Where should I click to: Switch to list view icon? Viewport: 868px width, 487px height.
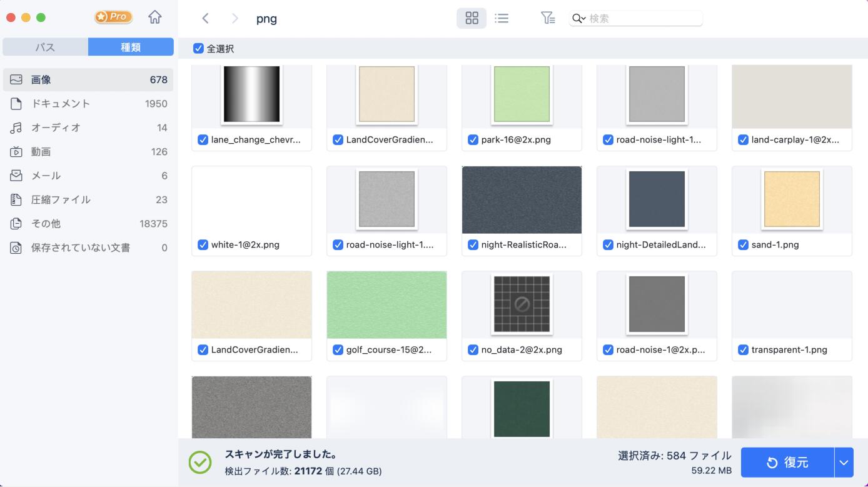click(x=502, y=18)
